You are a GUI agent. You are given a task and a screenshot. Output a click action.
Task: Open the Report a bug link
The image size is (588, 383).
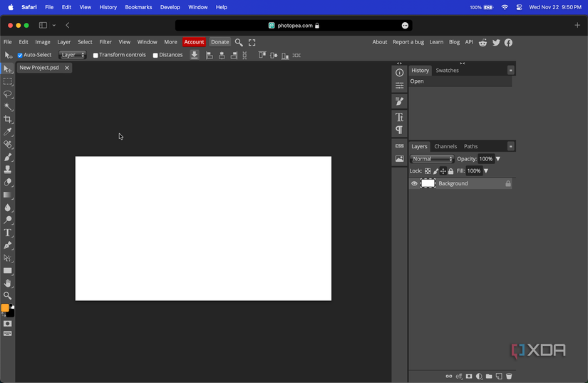pyautogui.click(x=408, y=42)
